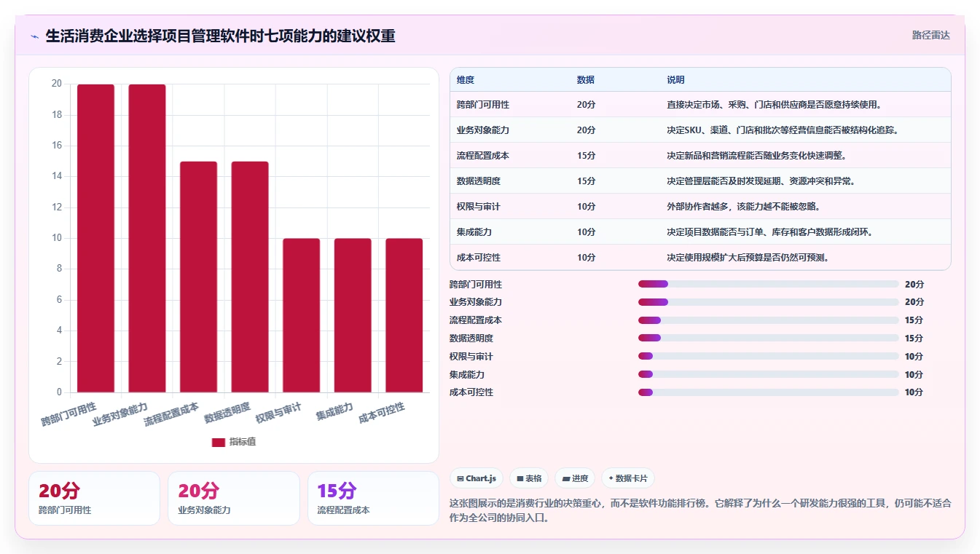Toggle the 指标值 legend swatch
The width and height of the screenshot is (980, 554).
pos(219,442)
